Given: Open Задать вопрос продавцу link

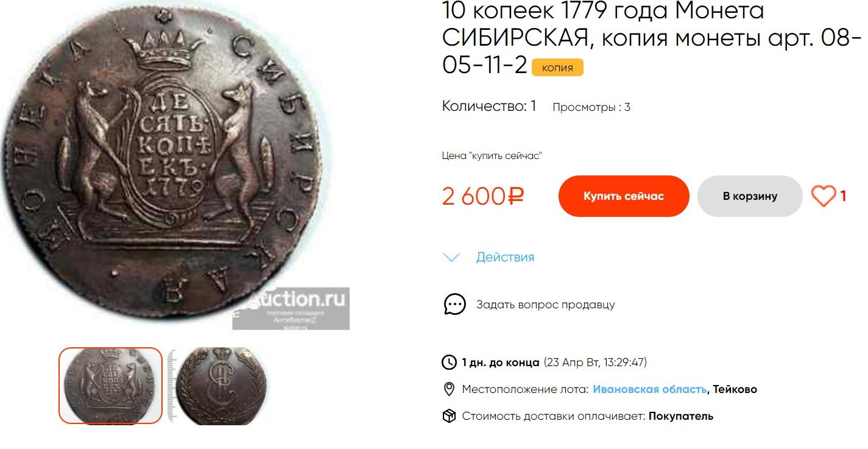Looking at the screenshot, I should click(545, 304).
